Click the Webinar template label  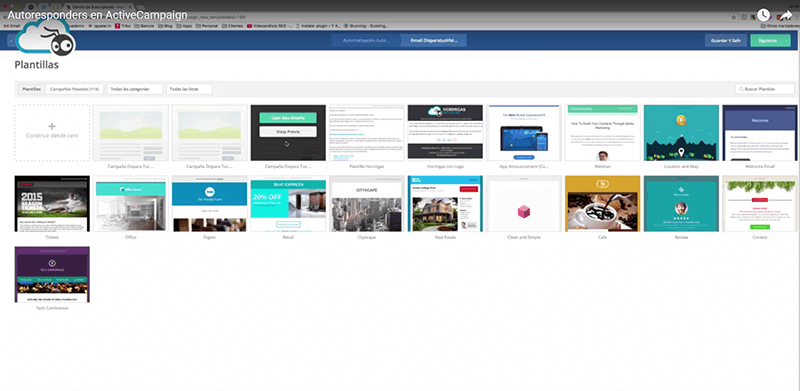pyautogui.click(x=603, y=166)
